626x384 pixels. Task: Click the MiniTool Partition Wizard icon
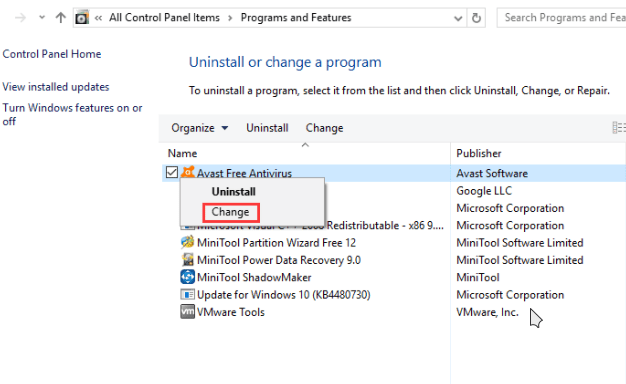187,242
